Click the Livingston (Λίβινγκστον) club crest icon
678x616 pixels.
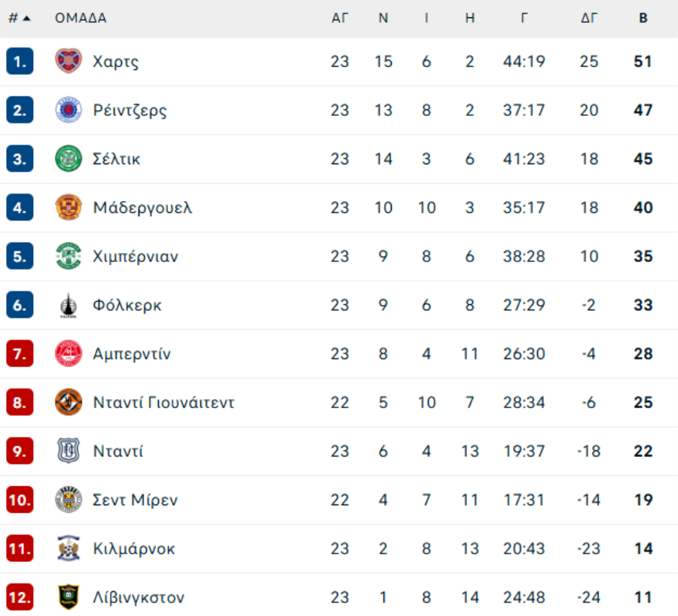[69, 597]
